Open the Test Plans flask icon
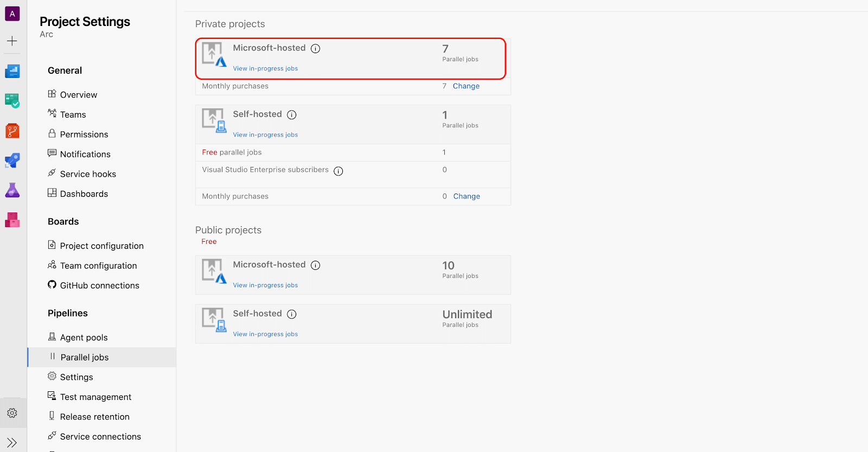Viewport: 868px width, 452px height. (12, 190)
